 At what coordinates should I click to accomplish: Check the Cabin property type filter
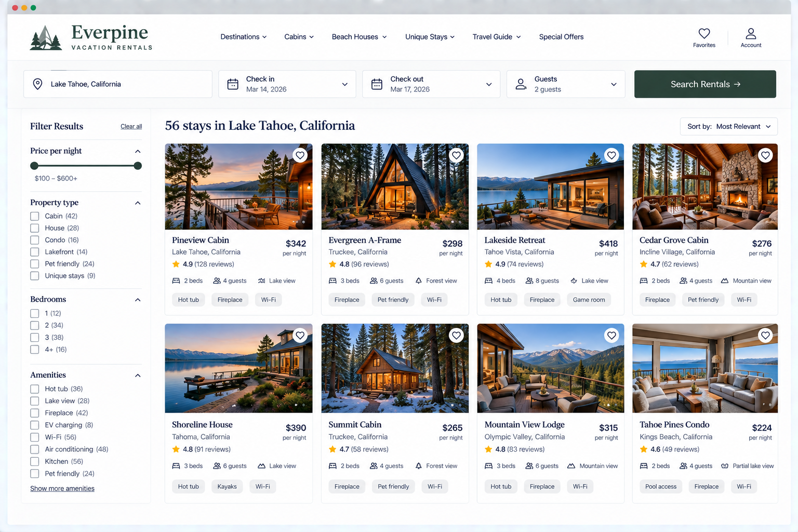click(x=35, y=216)
